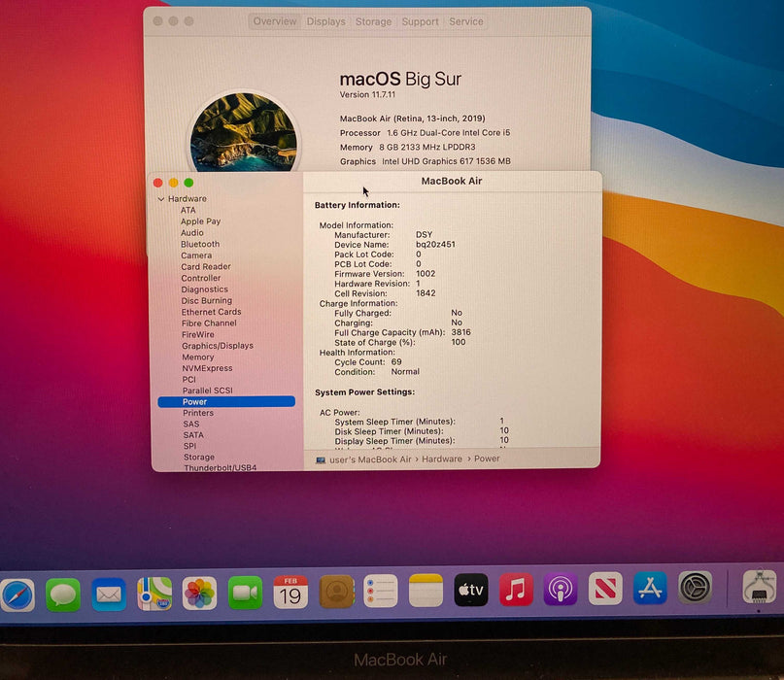Launch Messages app in Dock

[x=63, y=595]
